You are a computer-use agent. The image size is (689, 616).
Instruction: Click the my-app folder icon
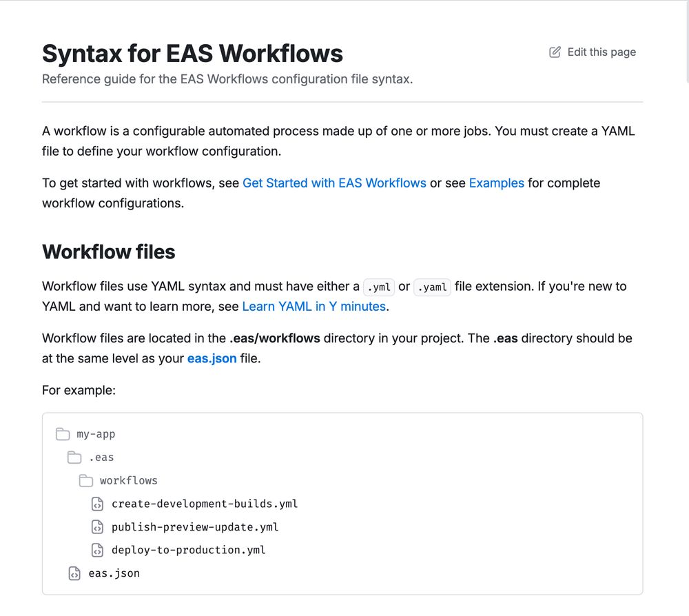(63, 434)
